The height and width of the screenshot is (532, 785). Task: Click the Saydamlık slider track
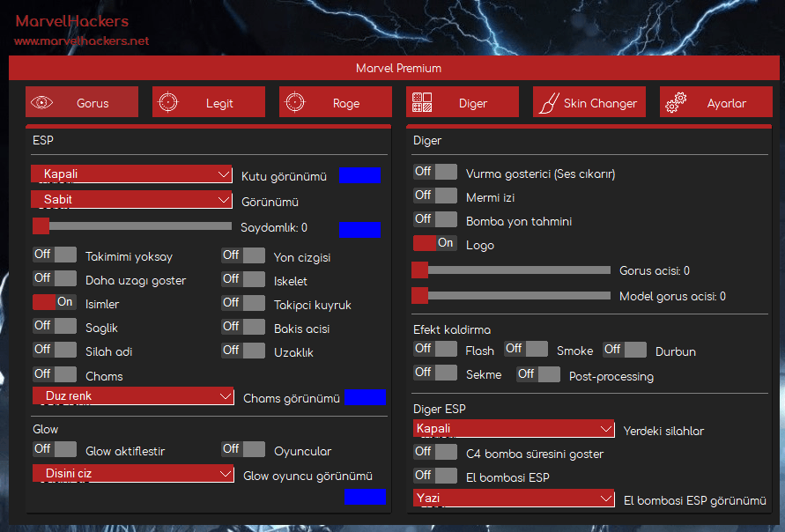132,226
